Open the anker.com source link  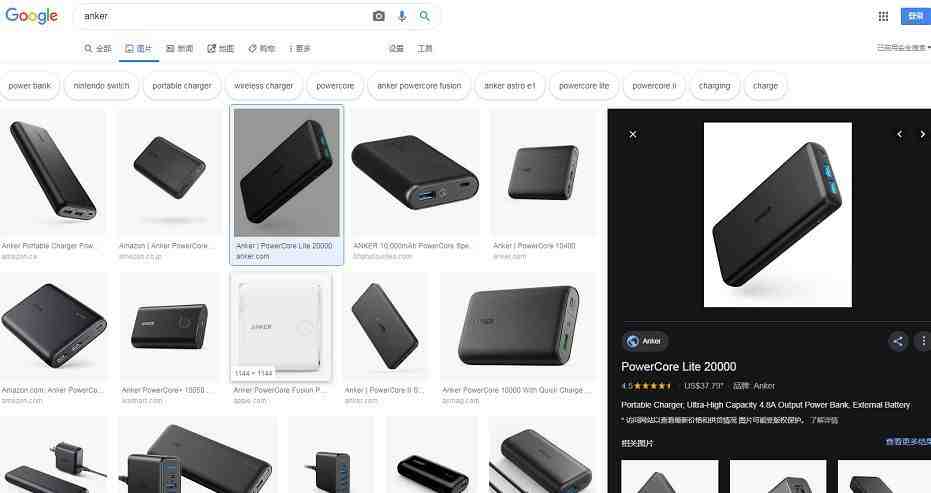253,257
